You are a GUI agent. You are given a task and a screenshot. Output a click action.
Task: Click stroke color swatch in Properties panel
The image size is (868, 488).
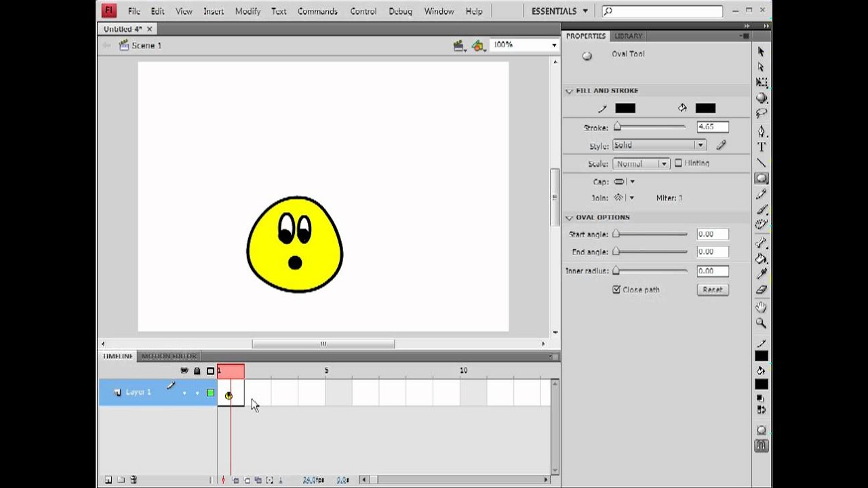[625, 108]
